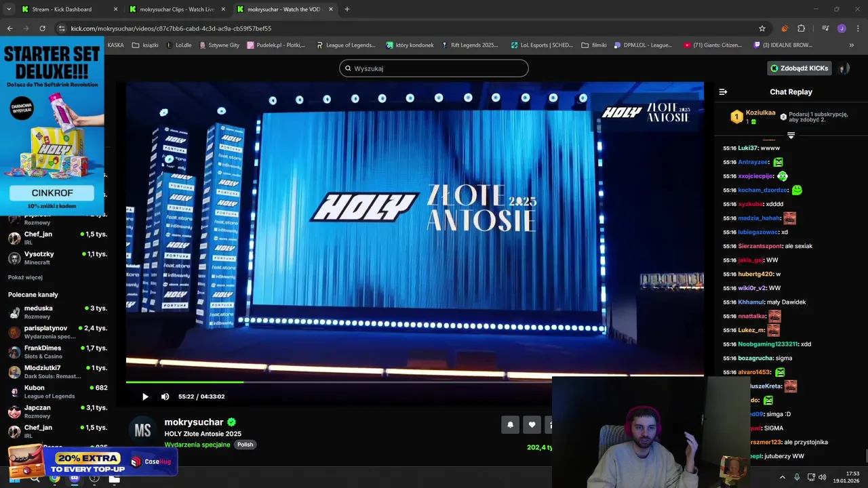Image resolution: width=868 pixels, height=488 pixels.
Task: Open the Rift Legends 2025 bookmark
Action: tap(469, 45)
